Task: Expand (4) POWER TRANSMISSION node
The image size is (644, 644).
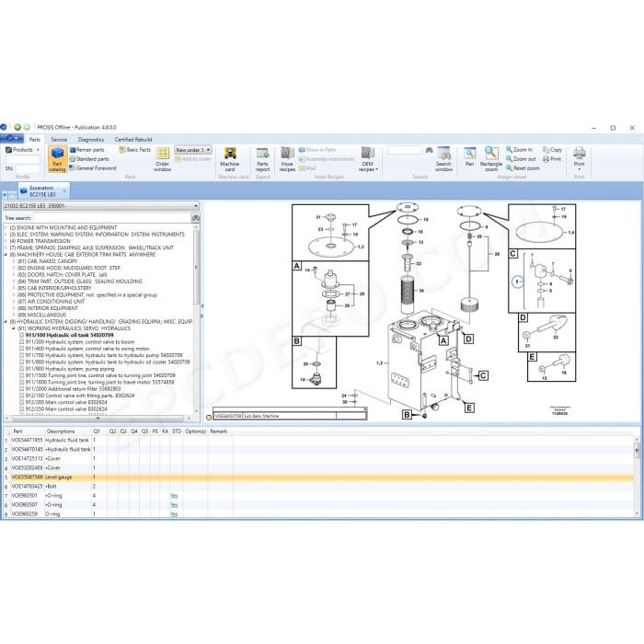Action: pos(6,241)
